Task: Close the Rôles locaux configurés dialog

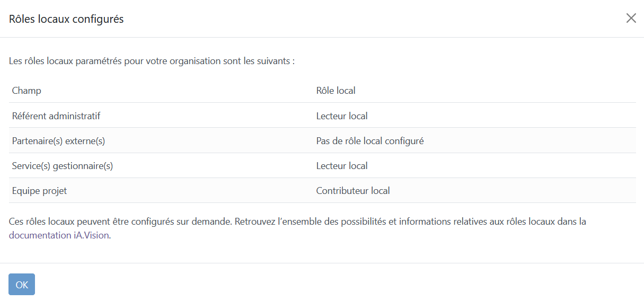Action: pos(631,19)
